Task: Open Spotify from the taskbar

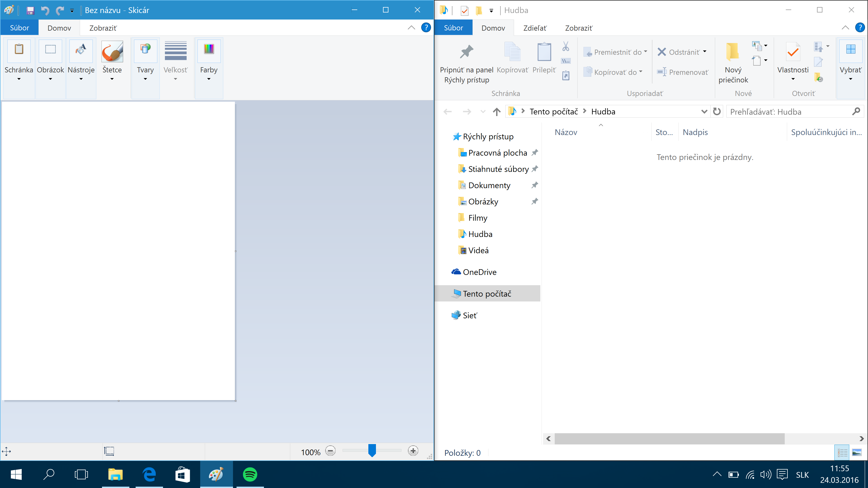Action: (x=250, y=474)
